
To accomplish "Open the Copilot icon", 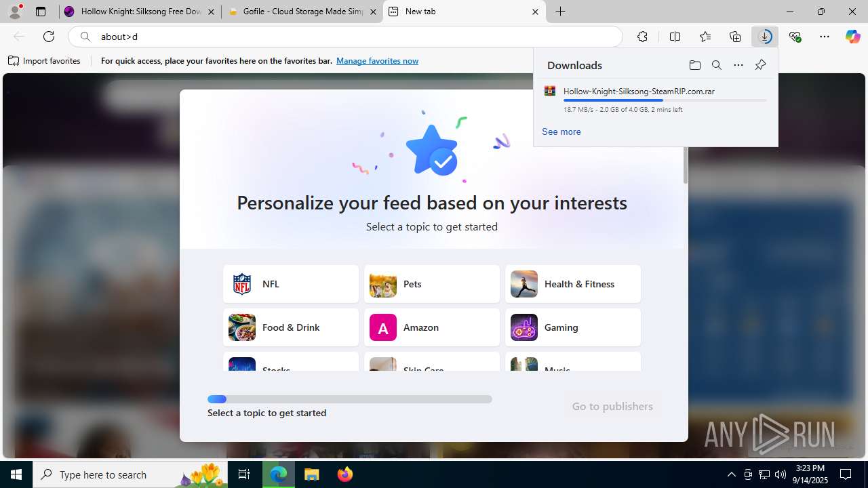I will (852, 37).
